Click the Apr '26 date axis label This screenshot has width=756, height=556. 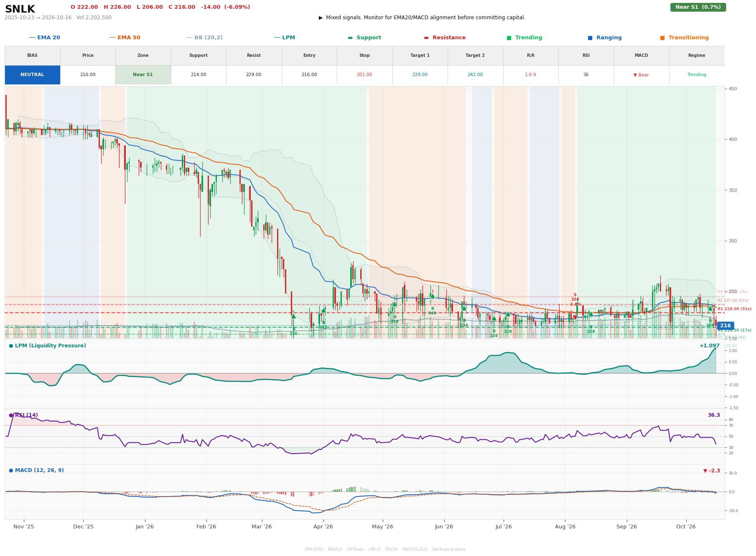click(x=323, y=527)
